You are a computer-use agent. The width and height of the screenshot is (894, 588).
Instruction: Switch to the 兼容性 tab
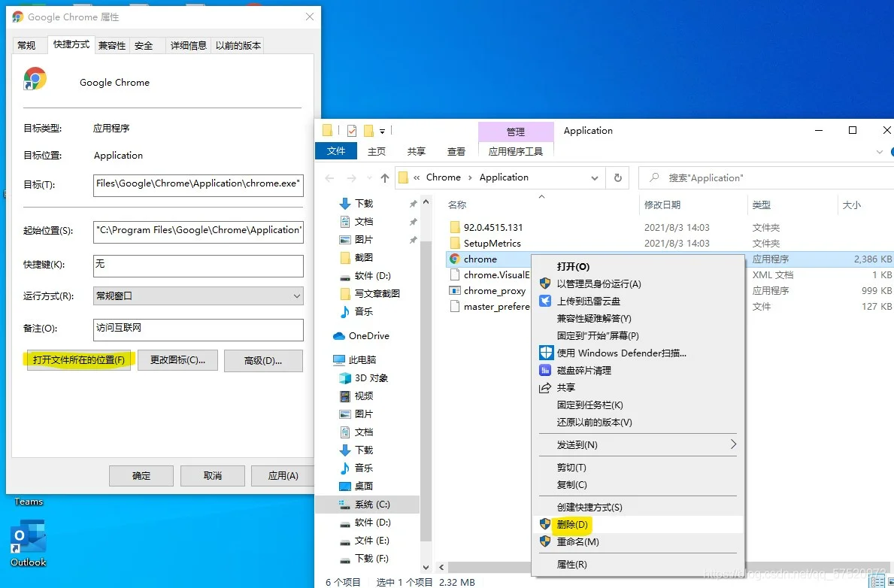(112, 46)
